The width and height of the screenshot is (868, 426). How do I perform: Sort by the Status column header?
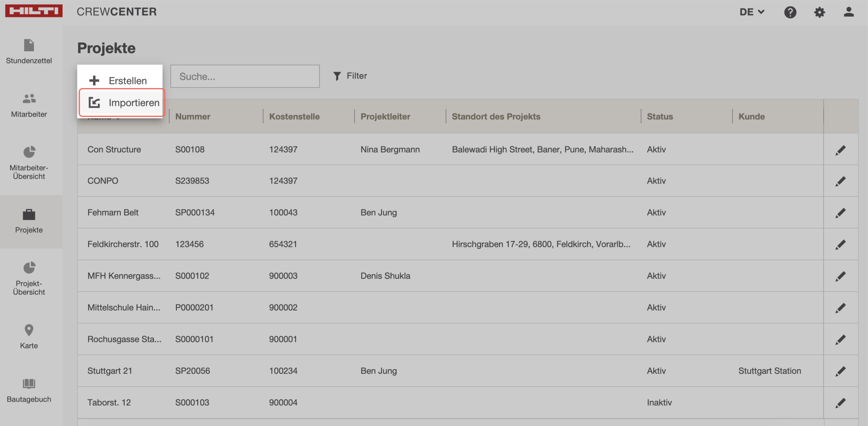[660, 117]
